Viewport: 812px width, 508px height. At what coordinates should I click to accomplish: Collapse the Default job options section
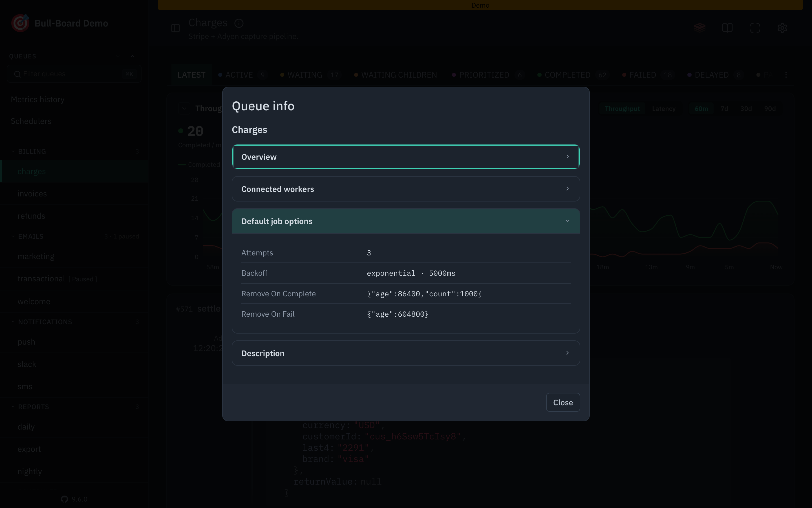406,221
